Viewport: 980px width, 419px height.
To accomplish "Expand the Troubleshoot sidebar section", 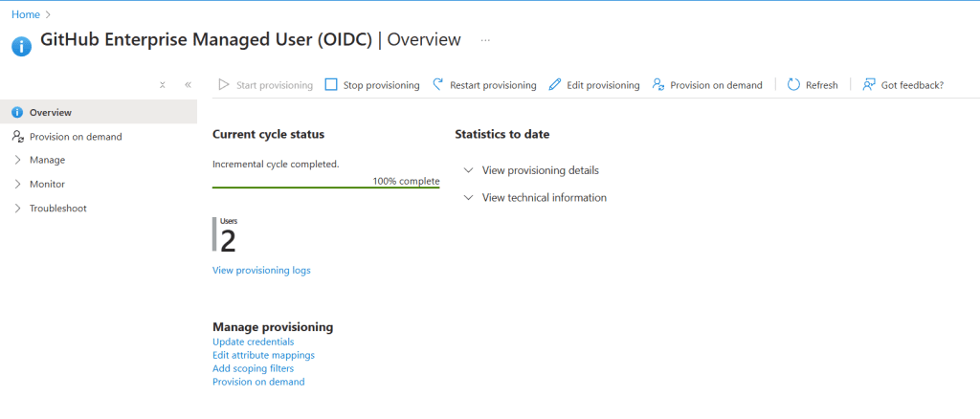I will 18,208.
